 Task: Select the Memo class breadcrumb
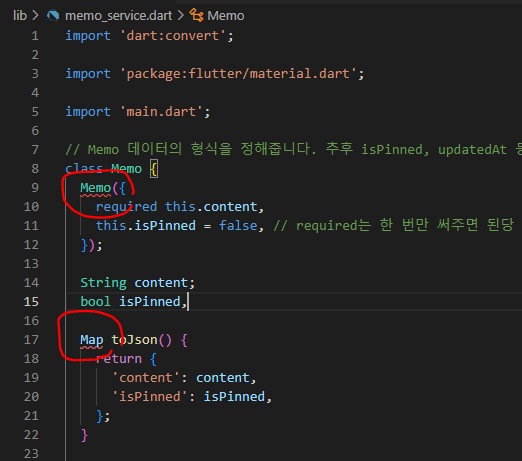pyautogui.click(x=226, y=16)
